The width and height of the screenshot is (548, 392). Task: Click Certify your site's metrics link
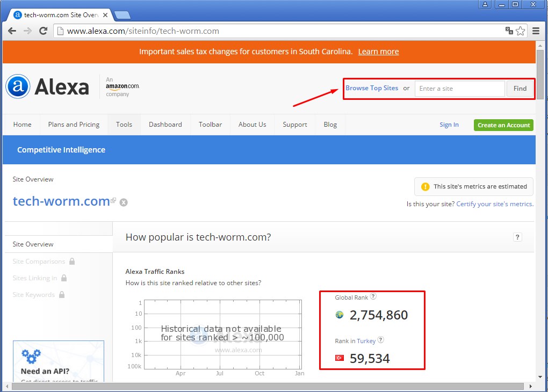click(x=494, y=204)
